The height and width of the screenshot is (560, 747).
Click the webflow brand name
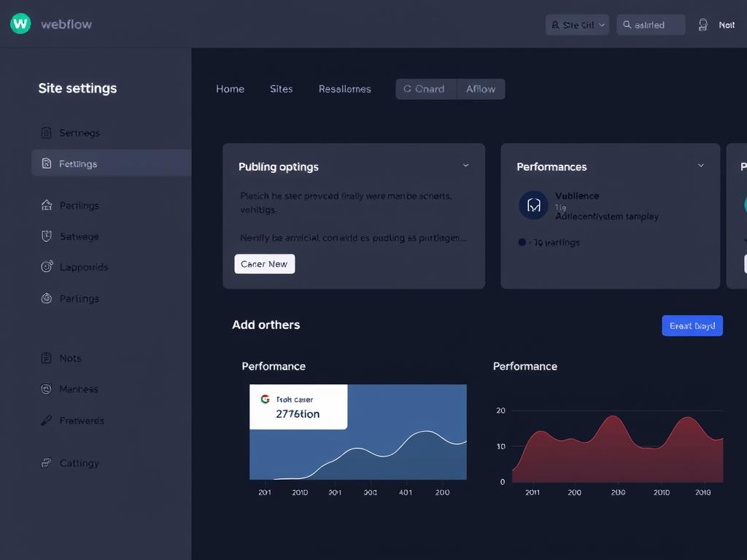[66, 24]
